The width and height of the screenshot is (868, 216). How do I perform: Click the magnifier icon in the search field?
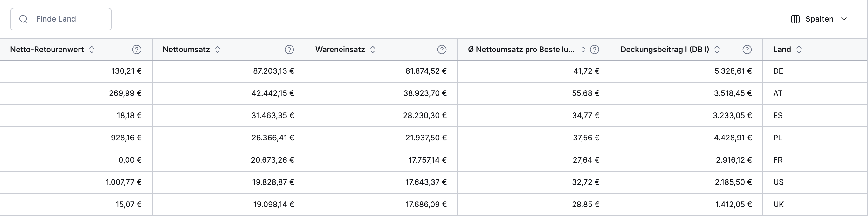[23, 19]
